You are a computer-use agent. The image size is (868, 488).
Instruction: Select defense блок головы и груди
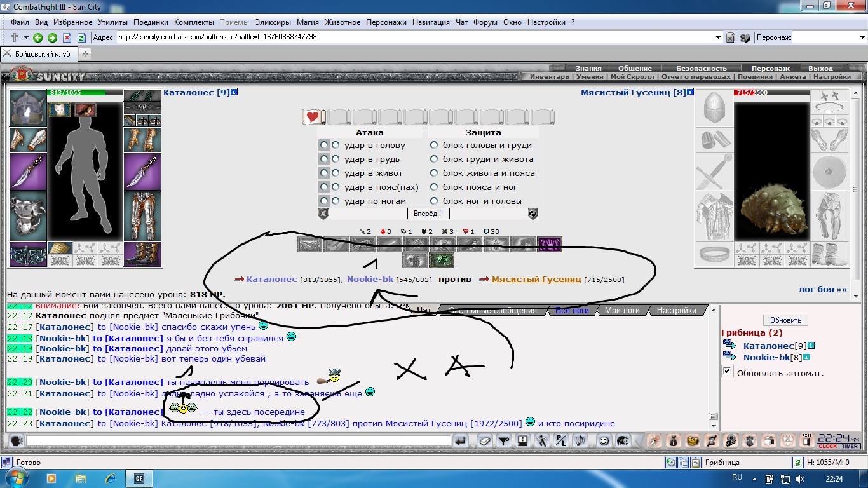(x=434, y=145)
